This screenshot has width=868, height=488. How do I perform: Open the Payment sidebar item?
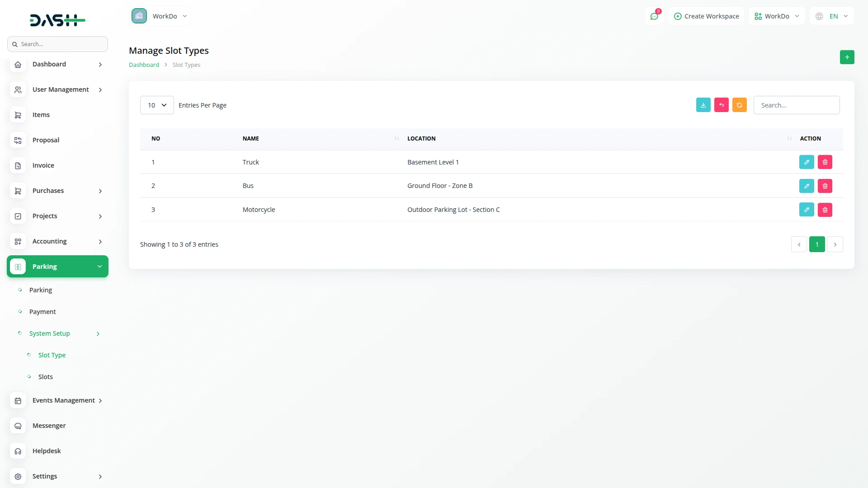(42, 312)
